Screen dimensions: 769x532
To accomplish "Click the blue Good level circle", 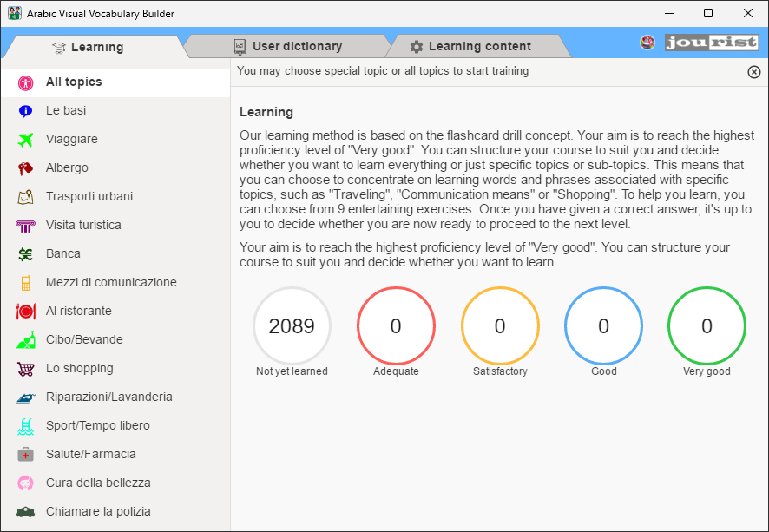I will 604,326.
